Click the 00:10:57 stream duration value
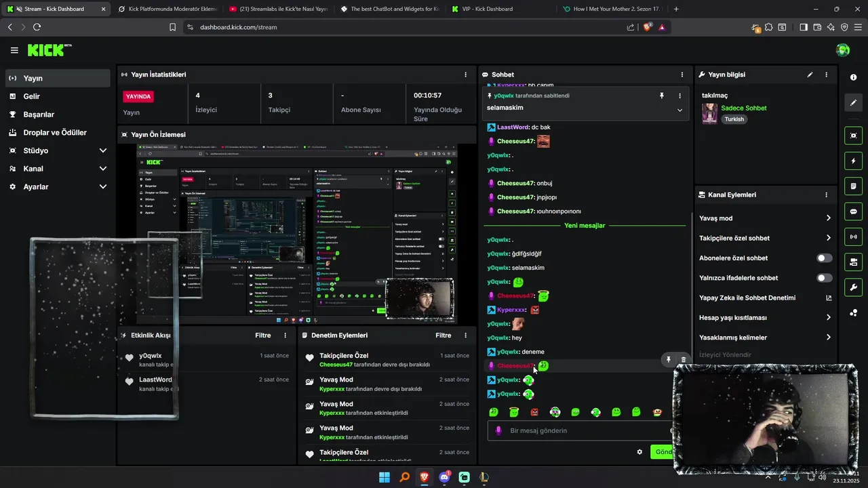 [427, 96]
